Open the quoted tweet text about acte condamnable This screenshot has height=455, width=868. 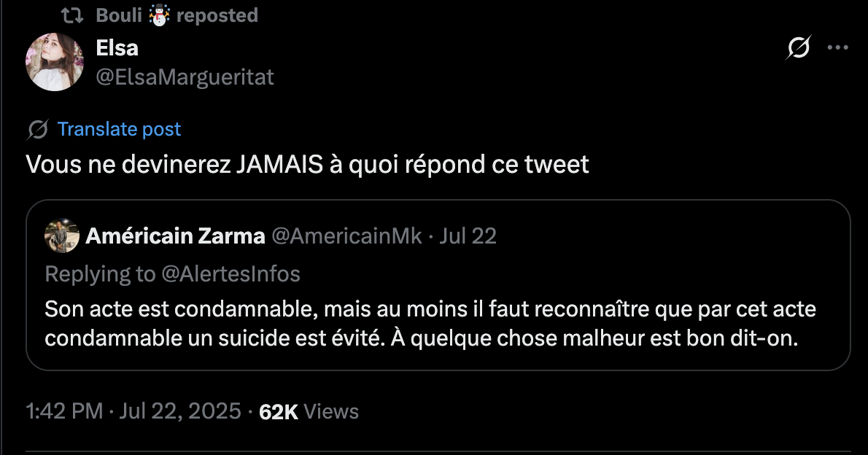pos(430,323)
